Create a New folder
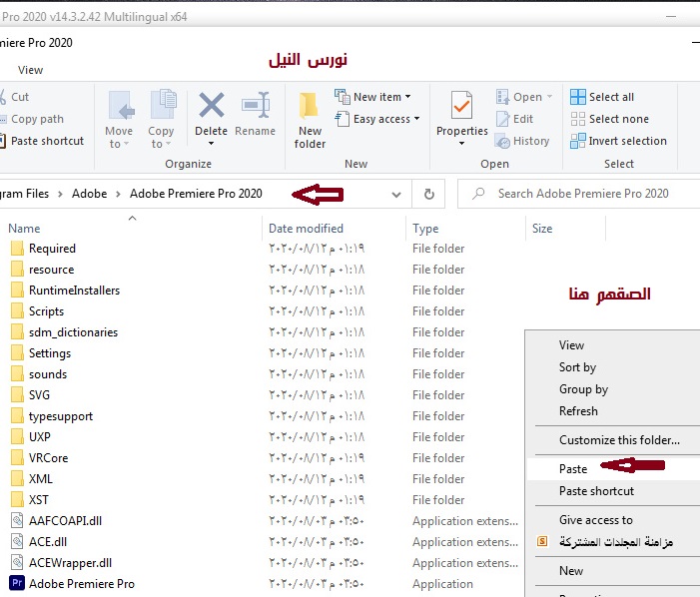The height and width of the screenshot is (597, 700). point(310,120)
